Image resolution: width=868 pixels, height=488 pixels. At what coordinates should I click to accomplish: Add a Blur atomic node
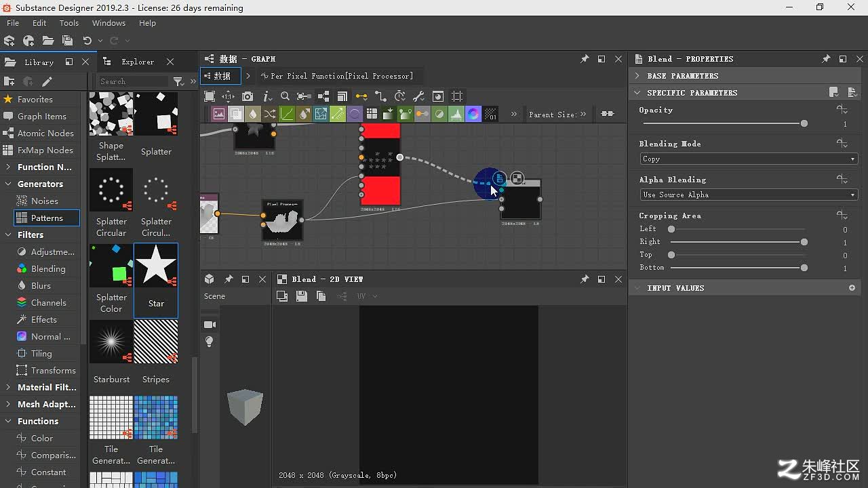coord(253,114)
